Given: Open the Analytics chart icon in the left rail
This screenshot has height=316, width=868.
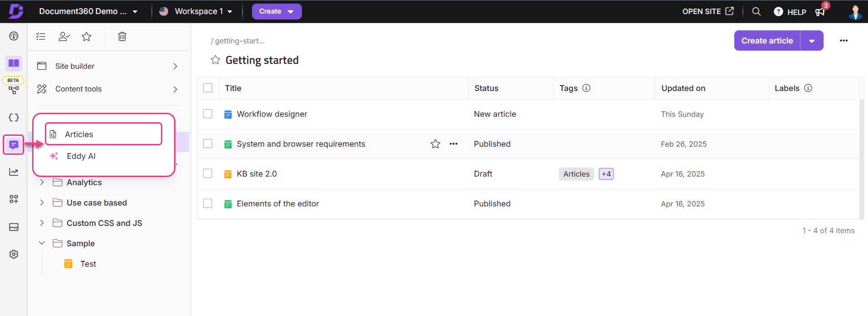Looking at the screenshot, I should (x=14, y=172).
